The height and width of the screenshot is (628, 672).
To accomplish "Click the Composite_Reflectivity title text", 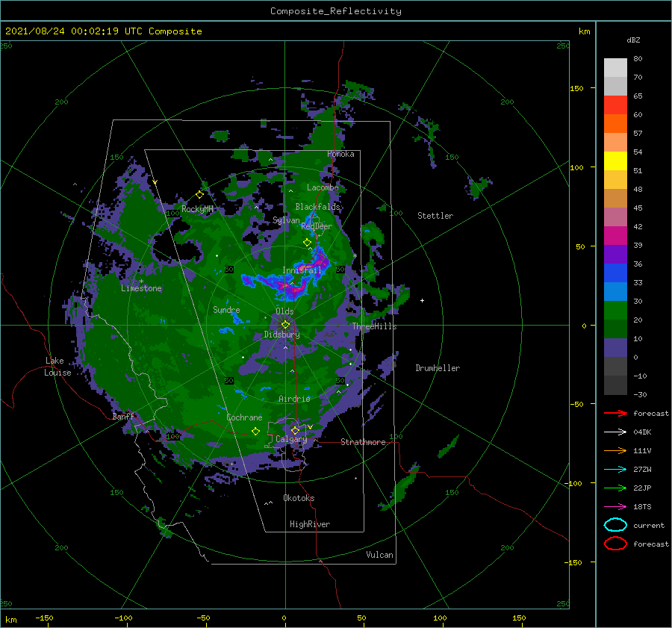I will pos(335,11).
